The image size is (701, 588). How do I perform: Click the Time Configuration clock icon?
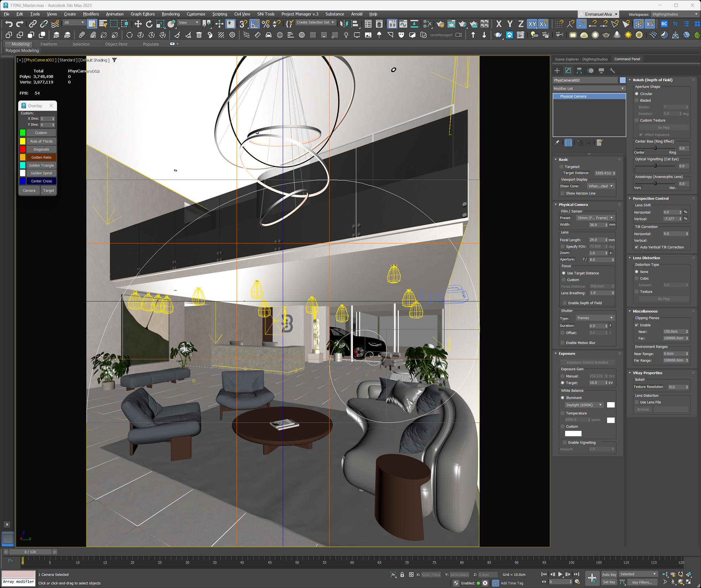(x=577, y=582)
